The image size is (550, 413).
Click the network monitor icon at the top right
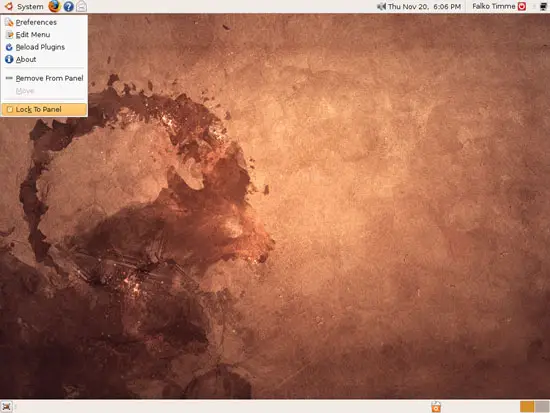point(543,6)
